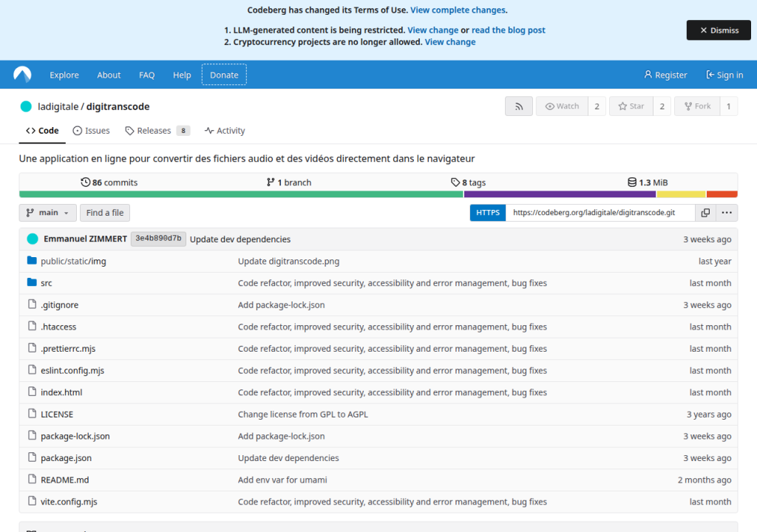This screenshot has width=757, height=532.
Task: Click Emmanuel ZIMMERT's avatar in commit row
Action: coord(33,239)
